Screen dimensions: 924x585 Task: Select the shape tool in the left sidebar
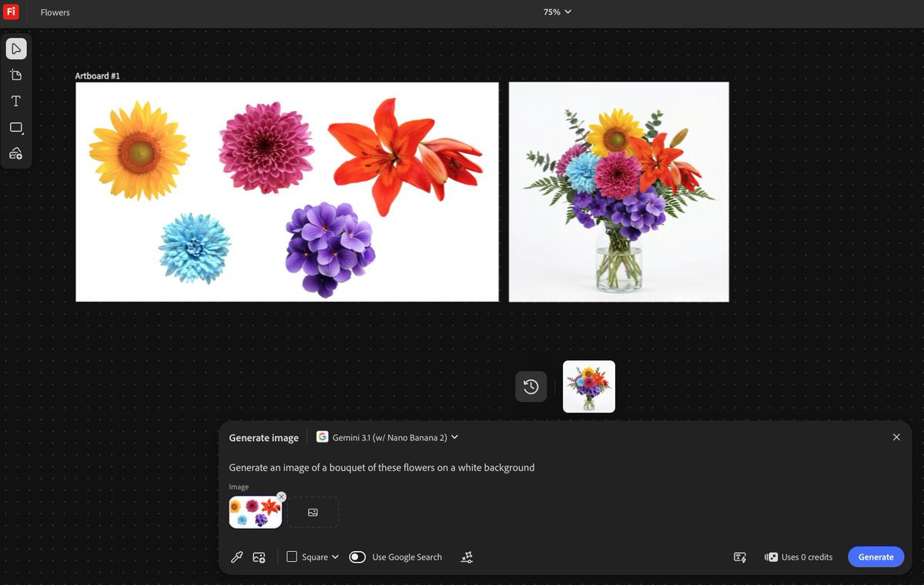tap(16, 127)
